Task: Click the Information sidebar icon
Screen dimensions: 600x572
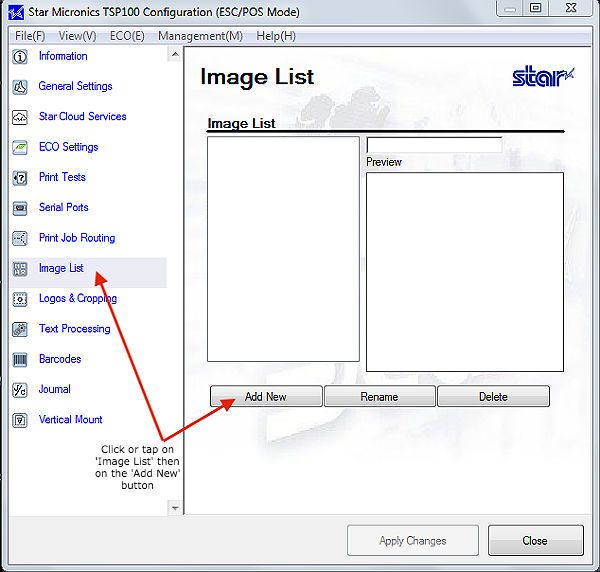Action: click(20, 57)
